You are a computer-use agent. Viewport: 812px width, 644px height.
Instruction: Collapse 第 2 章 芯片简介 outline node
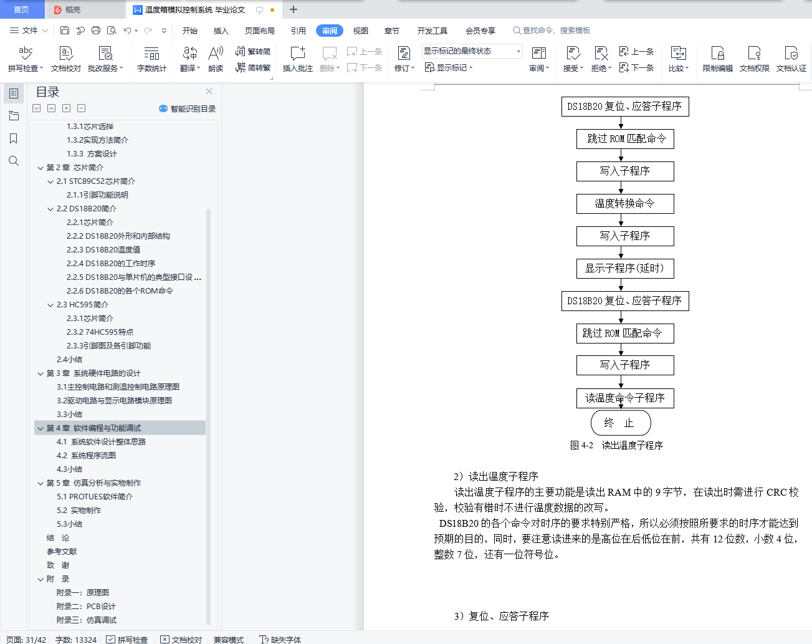point(41,168)
